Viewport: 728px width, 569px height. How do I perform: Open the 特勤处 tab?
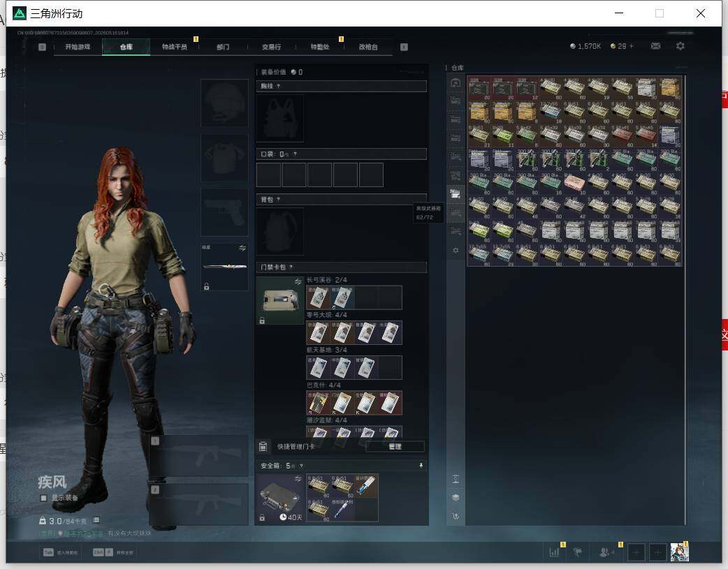pyautogui.click(x=320, y=47)
